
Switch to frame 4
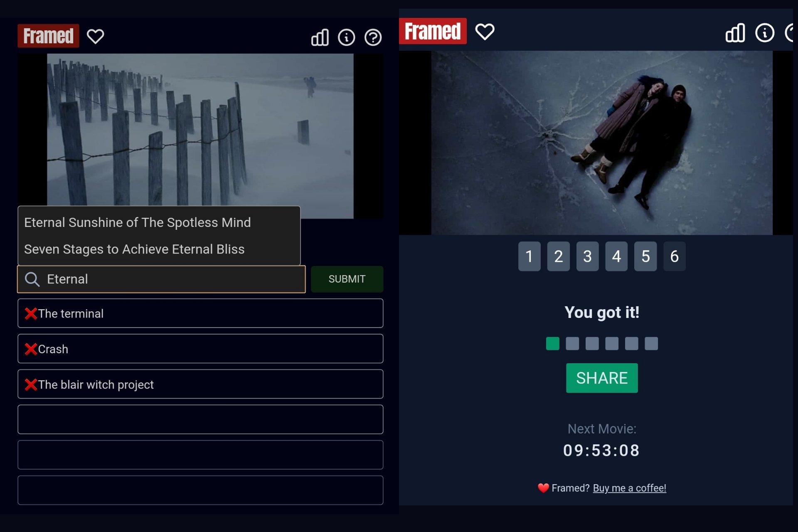click(616, 256)
